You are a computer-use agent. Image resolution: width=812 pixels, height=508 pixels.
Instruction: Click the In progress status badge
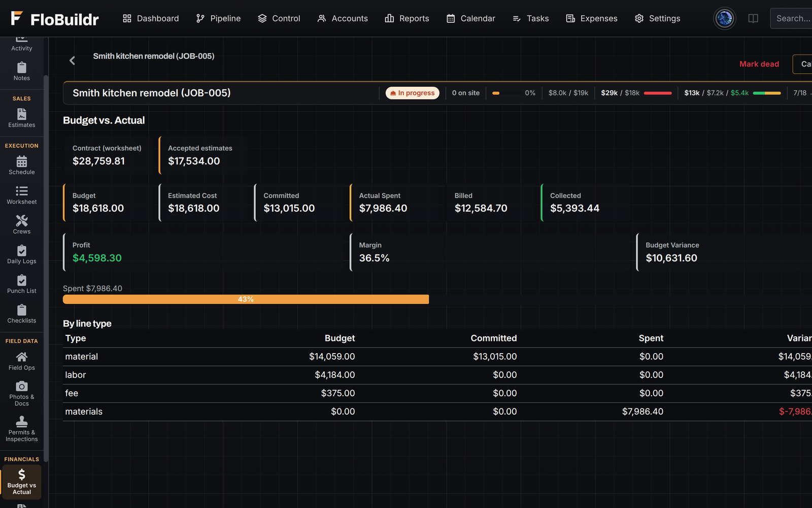(412, 93)
